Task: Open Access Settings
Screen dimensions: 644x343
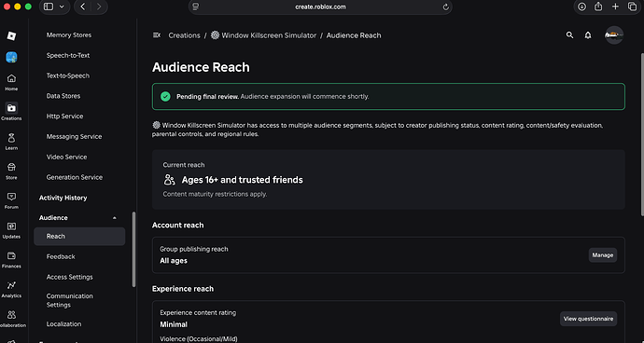Action: coord(69,277)
